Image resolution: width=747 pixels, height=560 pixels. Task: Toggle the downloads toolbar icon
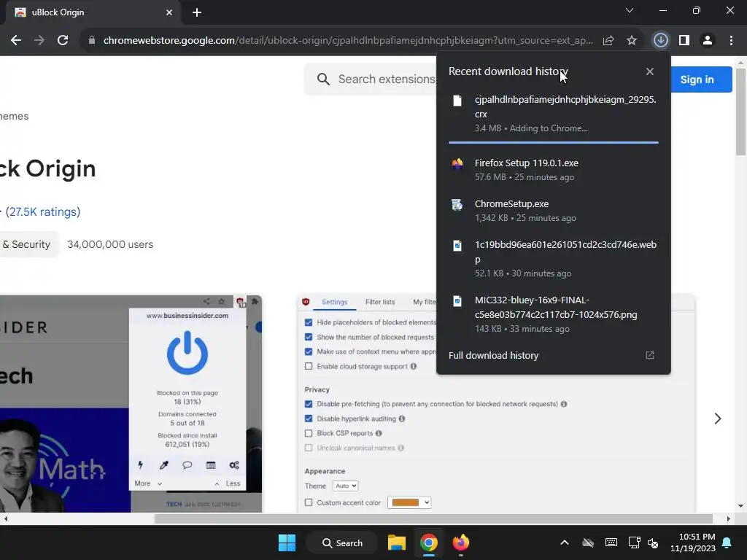pos(660,41)
